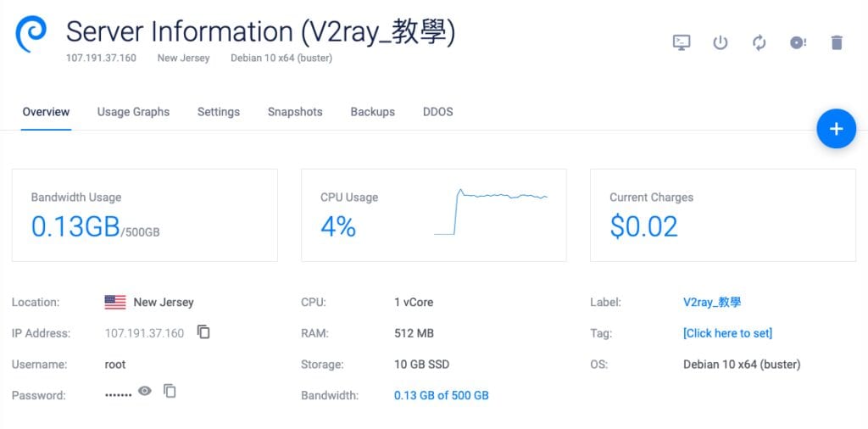
Task: Click the '[Click here to set]' tag link
Action: 727,333
